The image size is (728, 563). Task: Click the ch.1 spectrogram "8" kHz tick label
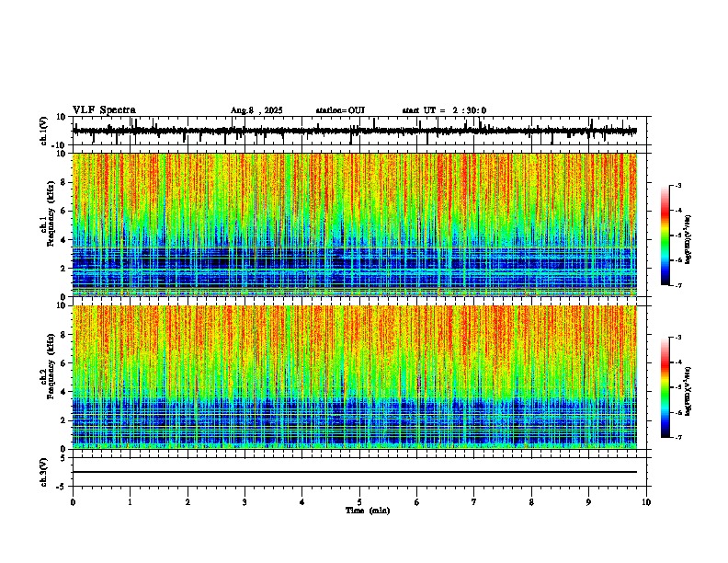(63, 182)
